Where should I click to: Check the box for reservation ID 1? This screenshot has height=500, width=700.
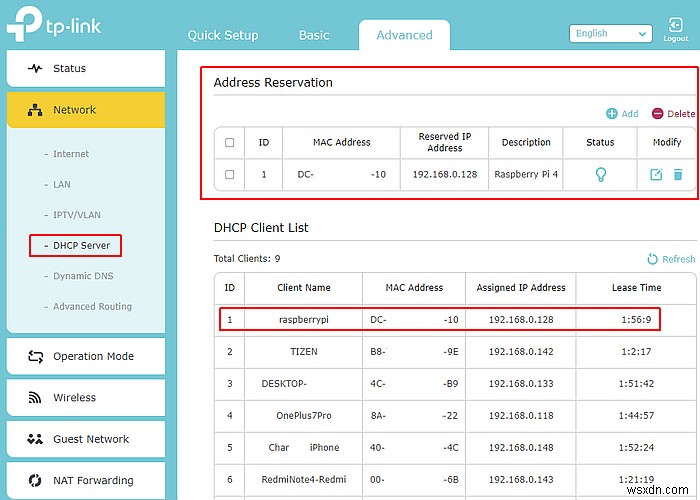[x=229, y=174]
